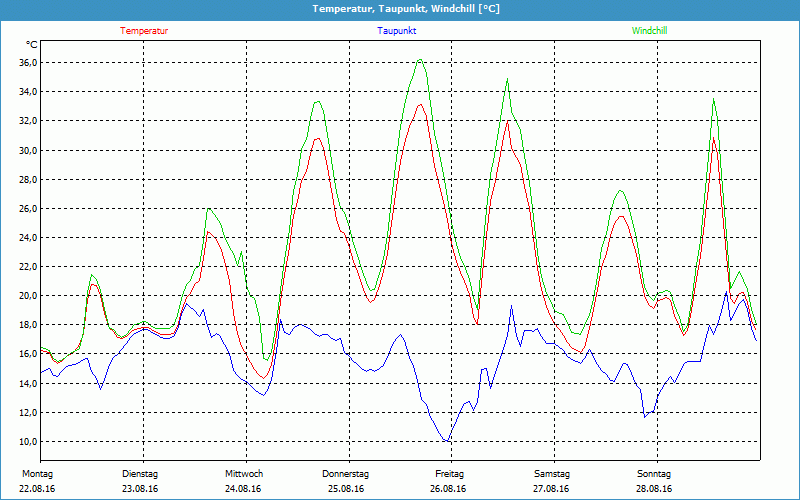This screenshot has height=500, width=800.
Task: Select the Samstag axis label
Action: click(552, 474)
